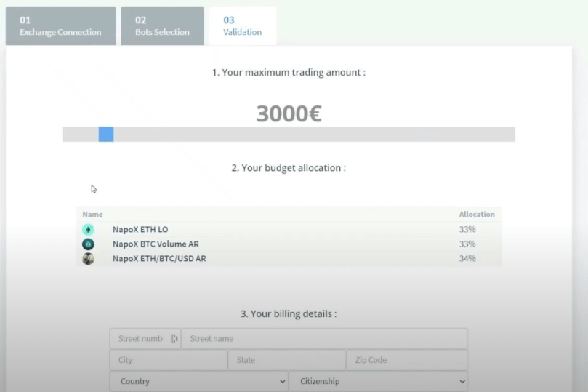
Task: Switch to Bots Selection tab
Action: (x=162, y=26)
